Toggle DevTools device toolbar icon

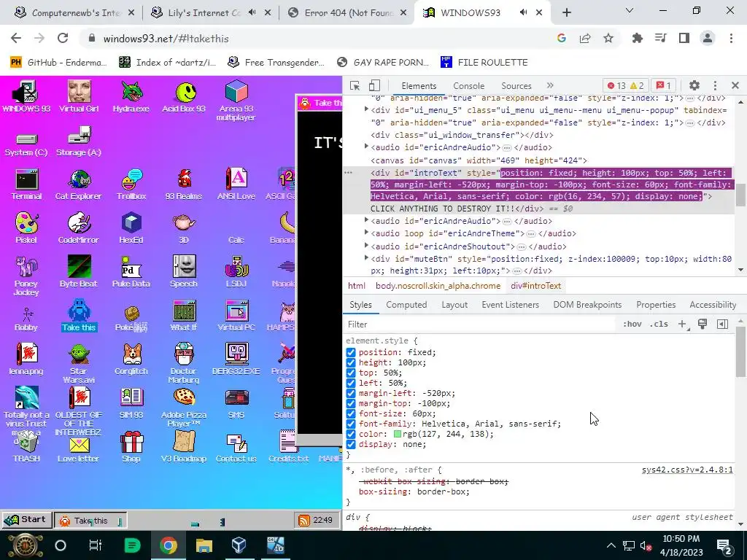[374, 86]
